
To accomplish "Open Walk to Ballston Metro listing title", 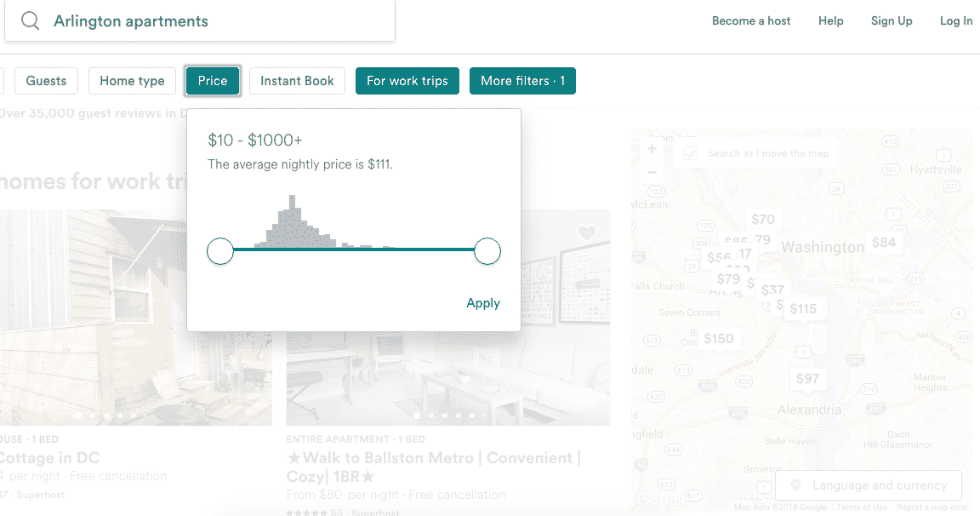I will [434, 467].
